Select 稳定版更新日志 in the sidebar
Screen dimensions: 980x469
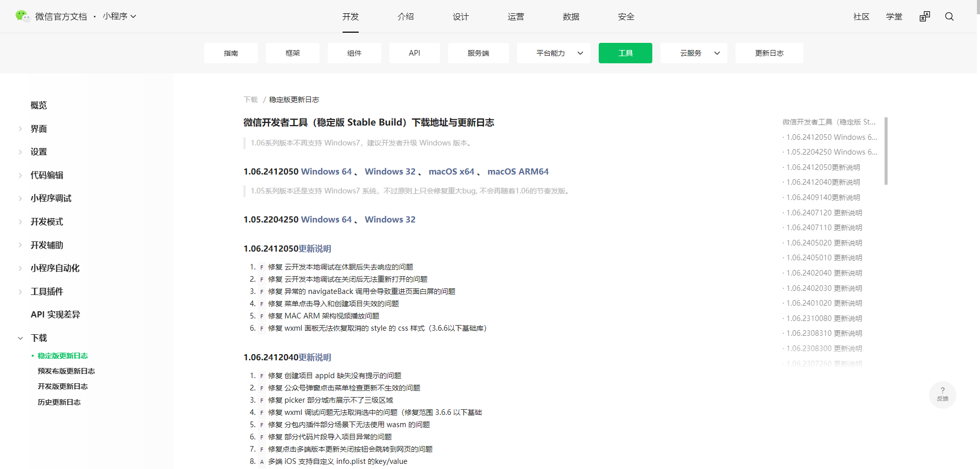pyautogui.click(x=63, y=356)
